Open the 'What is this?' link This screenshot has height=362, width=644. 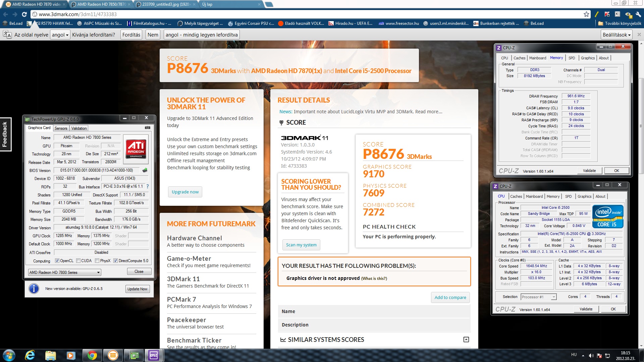(x=374, y=279)
